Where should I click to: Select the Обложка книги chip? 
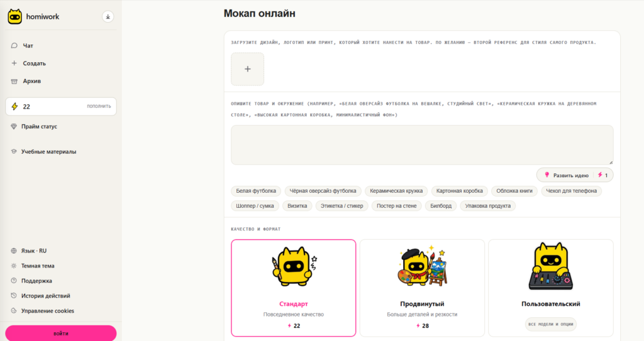click(514, 191)
